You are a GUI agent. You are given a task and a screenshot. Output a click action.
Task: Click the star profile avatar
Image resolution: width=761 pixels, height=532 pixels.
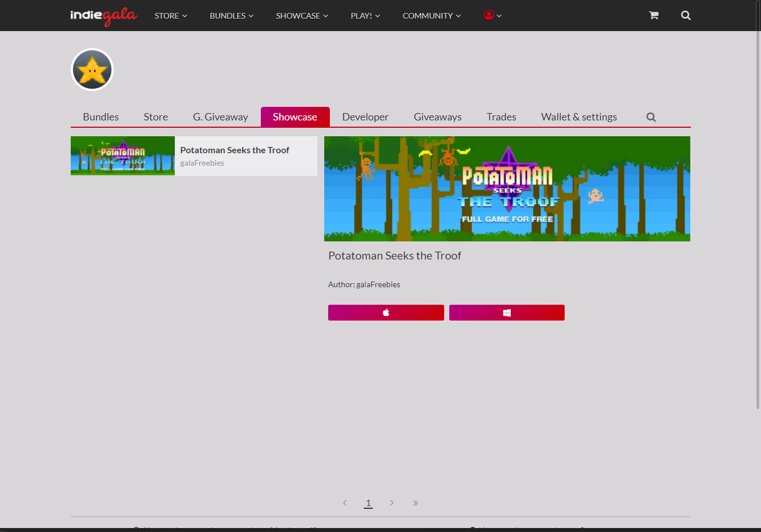(92, 70)
